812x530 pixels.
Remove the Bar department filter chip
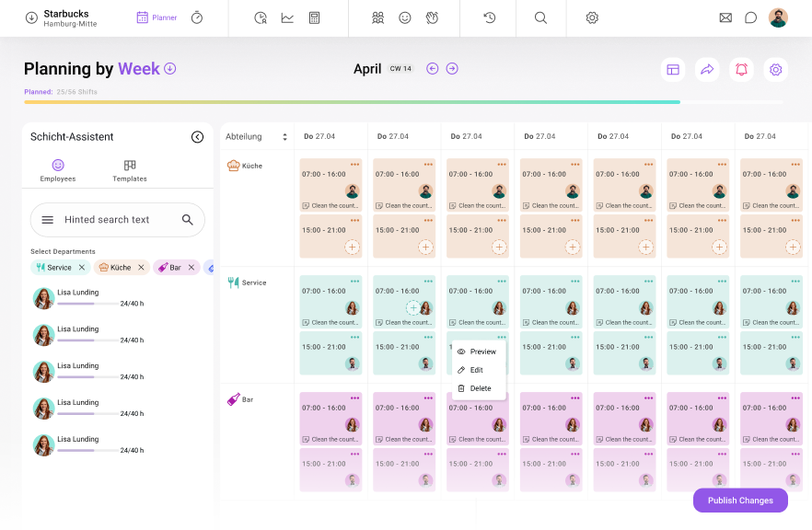pos(191,268)
